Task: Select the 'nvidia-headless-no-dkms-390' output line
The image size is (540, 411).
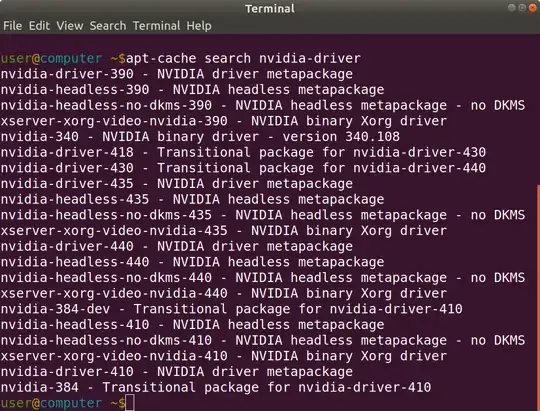Action: [x=263, y=105]
